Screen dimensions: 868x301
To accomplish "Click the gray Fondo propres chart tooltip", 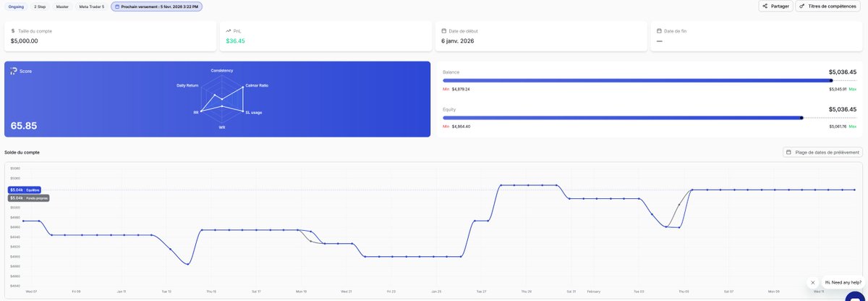I will [29, 198].
